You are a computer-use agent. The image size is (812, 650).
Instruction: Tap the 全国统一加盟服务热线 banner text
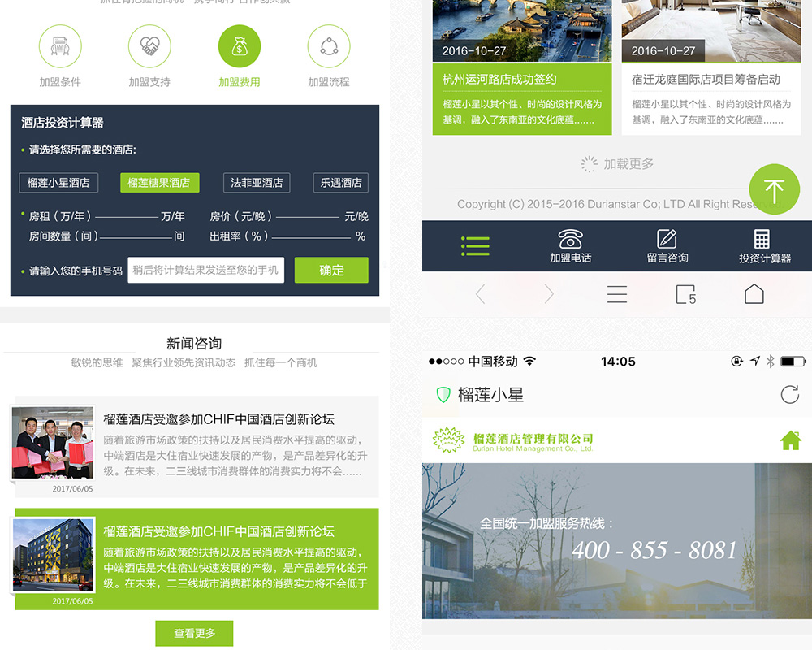coord(546,523)
